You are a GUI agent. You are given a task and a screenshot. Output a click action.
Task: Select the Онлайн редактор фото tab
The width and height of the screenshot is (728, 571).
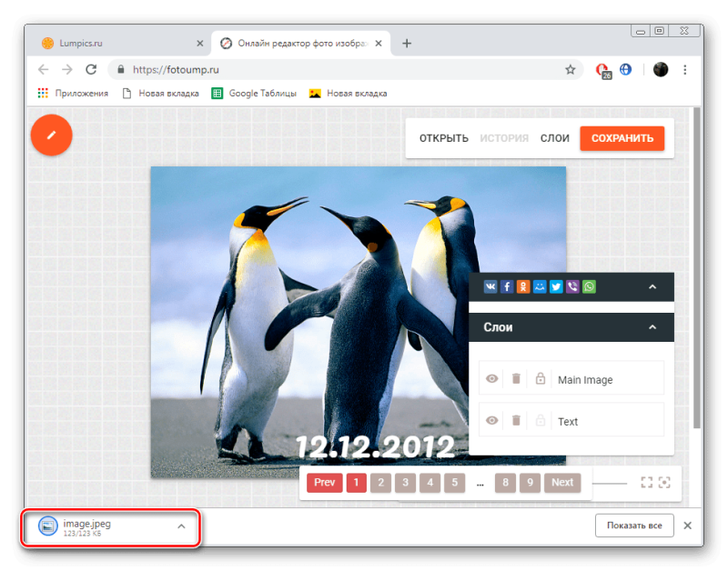[x=300, y=43]
